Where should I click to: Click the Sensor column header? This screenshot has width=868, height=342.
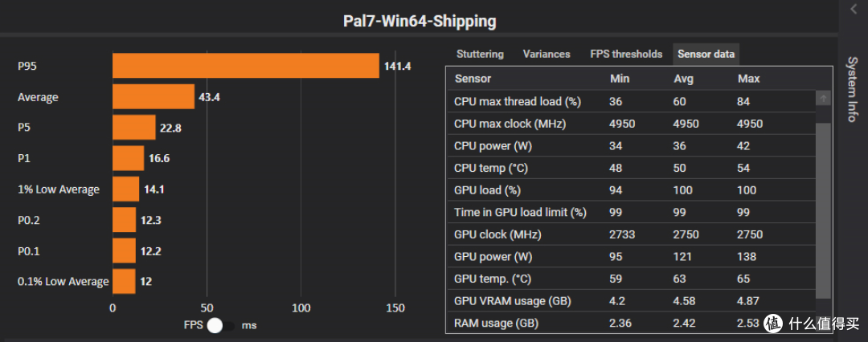pos(473,79)
